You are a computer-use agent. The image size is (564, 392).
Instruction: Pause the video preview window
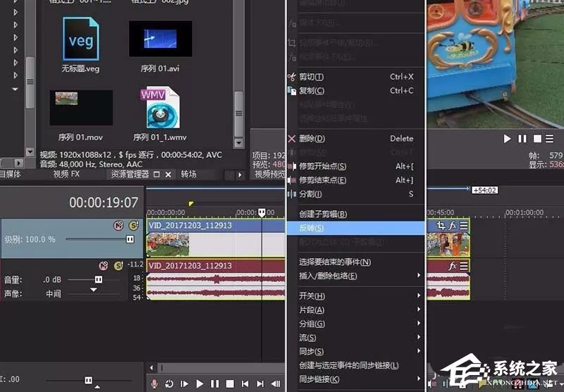(522, 138)
